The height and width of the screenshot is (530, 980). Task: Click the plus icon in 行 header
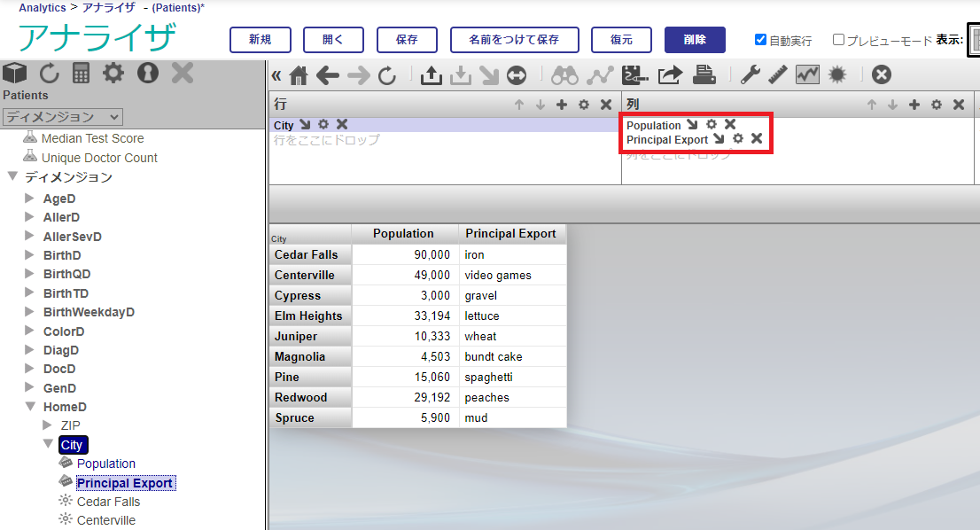(562, 105)
